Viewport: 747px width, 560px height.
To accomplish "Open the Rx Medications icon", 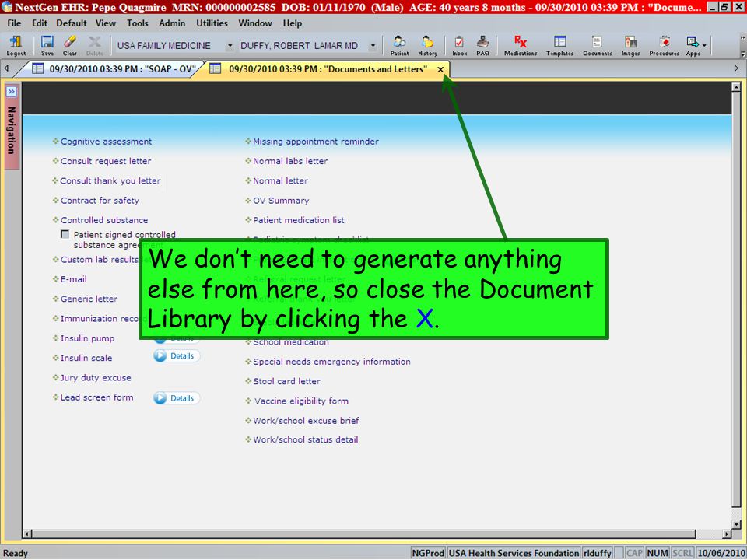I will click(521, 46).
